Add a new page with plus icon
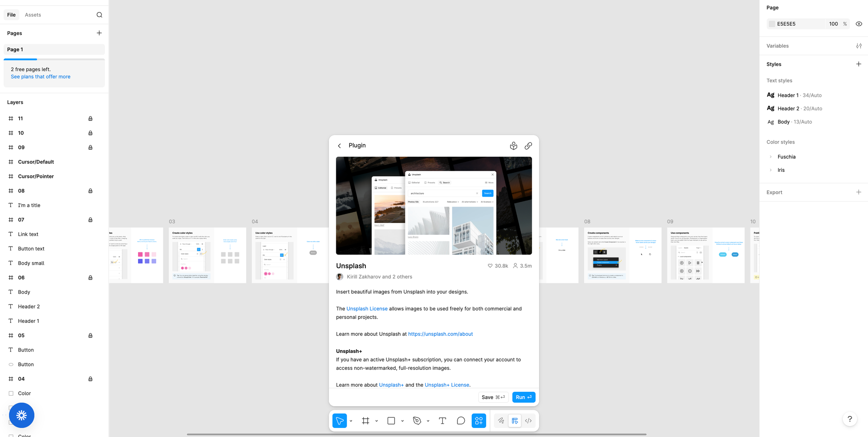 tap(99, 33)
